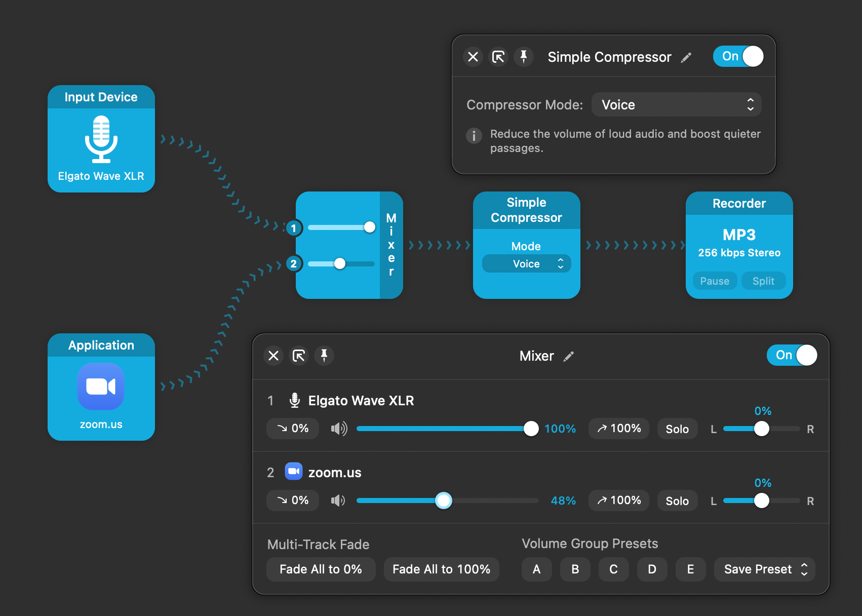
Task: Click the Split button on Recorder
Action: coord(763,281)
